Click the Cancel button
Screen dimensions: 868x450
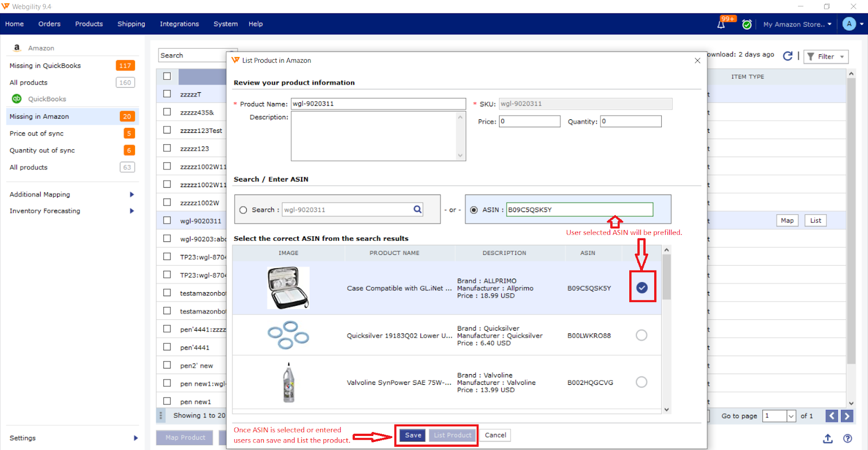tap(495, 435)
